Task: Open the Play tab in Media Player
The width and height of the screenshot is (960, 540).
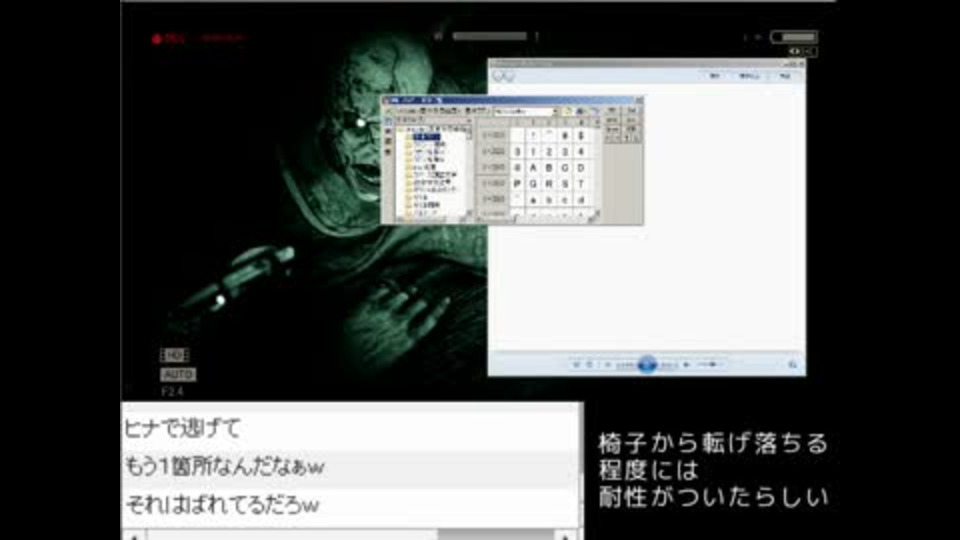Action: point(714,76)
